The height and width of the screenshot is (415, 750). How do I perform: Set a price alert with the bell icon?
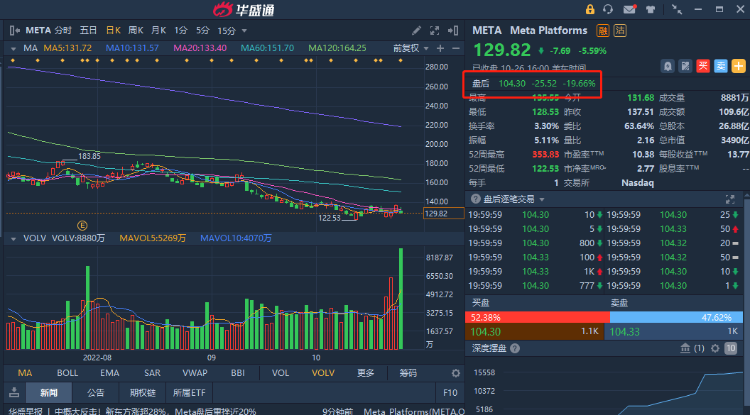click(668, 66)
